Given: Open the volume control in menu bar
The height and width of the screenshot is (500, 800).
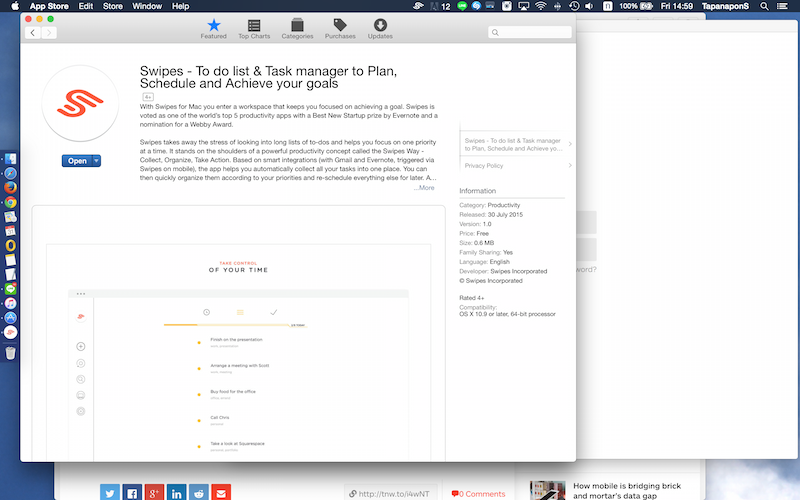Looking at the screenshot, I should click(589, 6).
